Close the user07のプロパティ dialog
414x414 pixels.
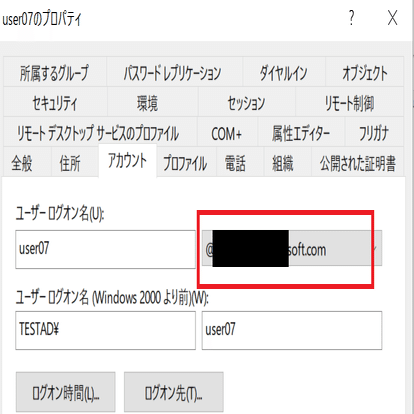(392, 17)
